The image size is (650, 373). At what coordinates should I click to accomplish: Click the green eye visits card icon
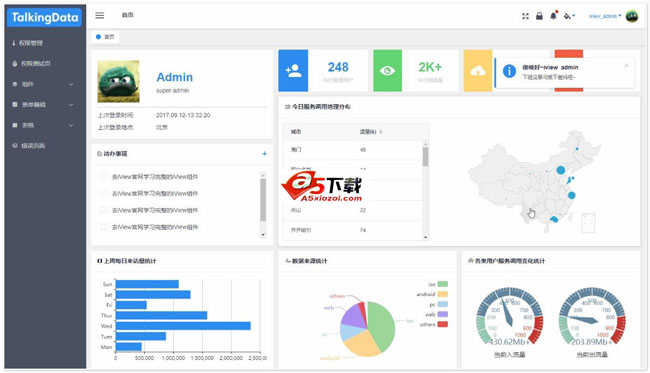tap(388, 70)
